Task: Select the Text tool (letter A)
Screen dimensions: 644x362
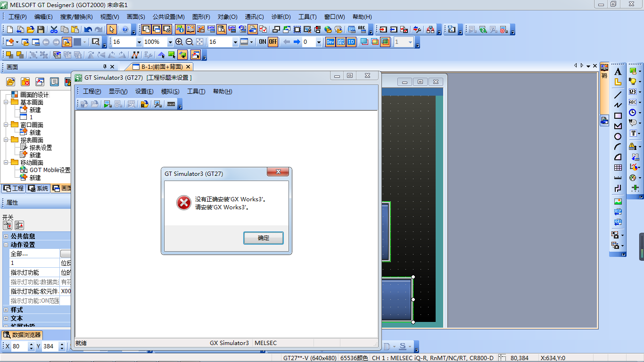Action: point(618,72)
